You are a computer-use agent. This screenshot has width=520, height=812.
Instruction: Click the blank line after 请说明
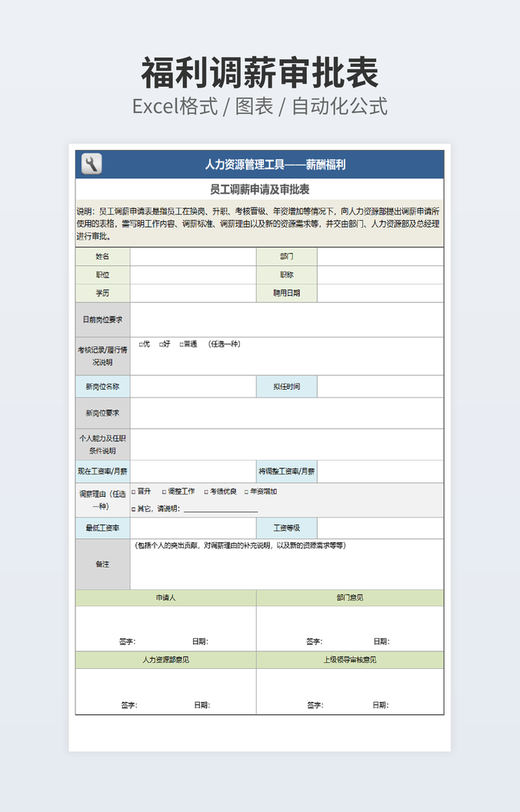click(x=220, y=509)
